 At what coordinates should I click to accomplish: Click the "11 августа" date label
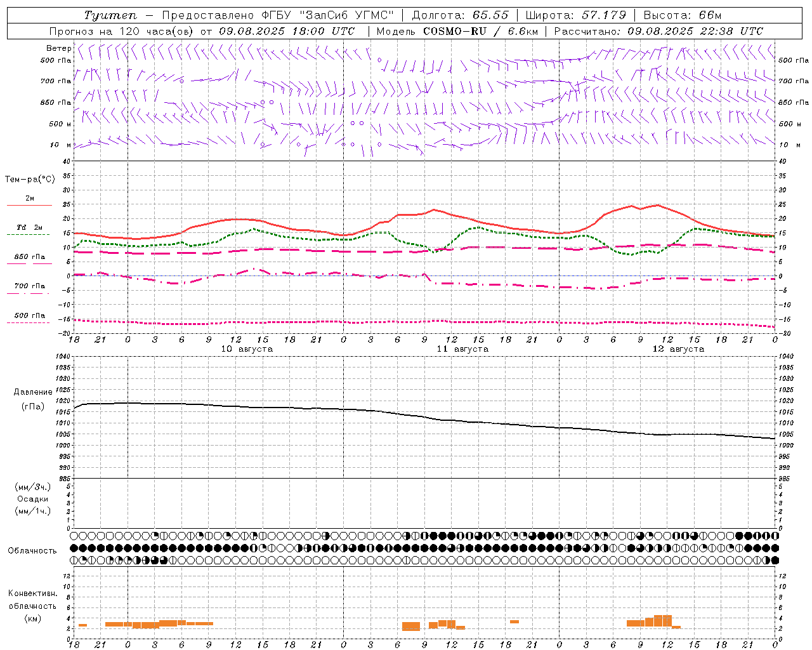[462, 349]
